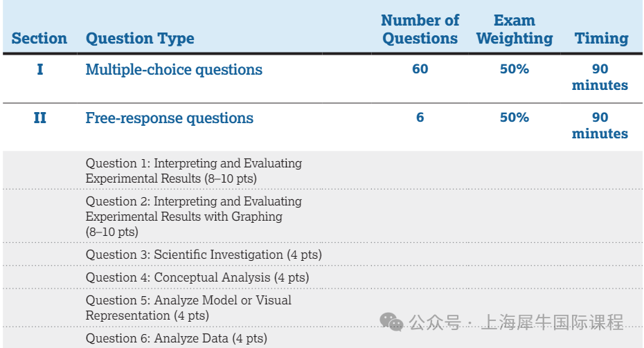This screenshot has height=348, width=644.
Task: Select the 60 questions count cell
Action: 420,69
